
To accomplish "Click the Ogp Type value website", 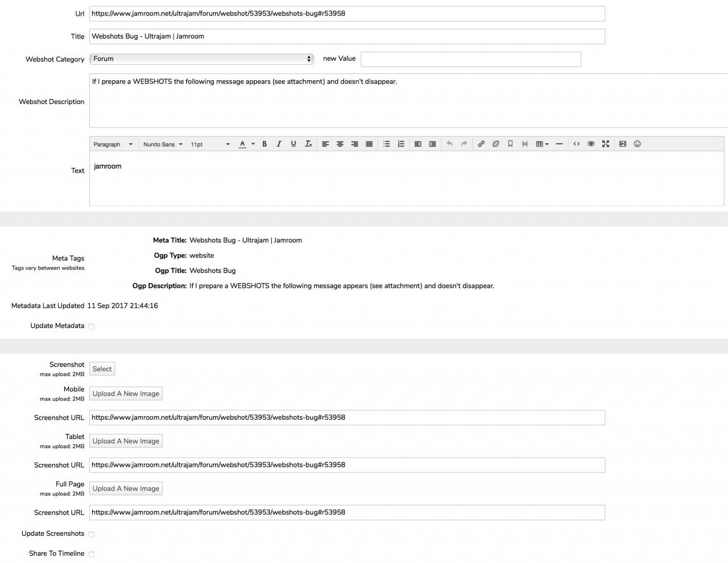I will (202, 256).
